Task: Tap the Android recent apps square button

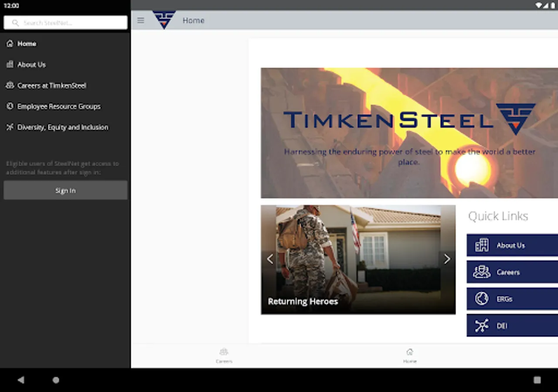Action: coord(537,380)
